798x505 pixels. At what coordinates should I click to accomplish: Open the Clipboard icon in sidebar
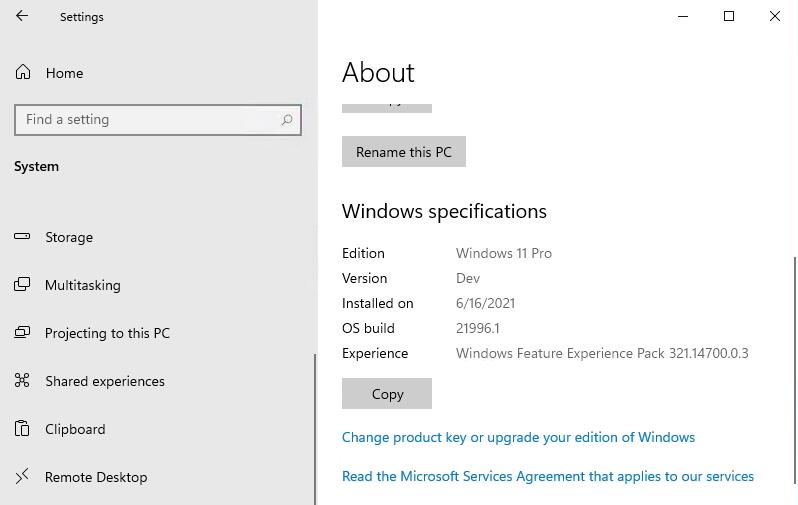tap(23, 429)
